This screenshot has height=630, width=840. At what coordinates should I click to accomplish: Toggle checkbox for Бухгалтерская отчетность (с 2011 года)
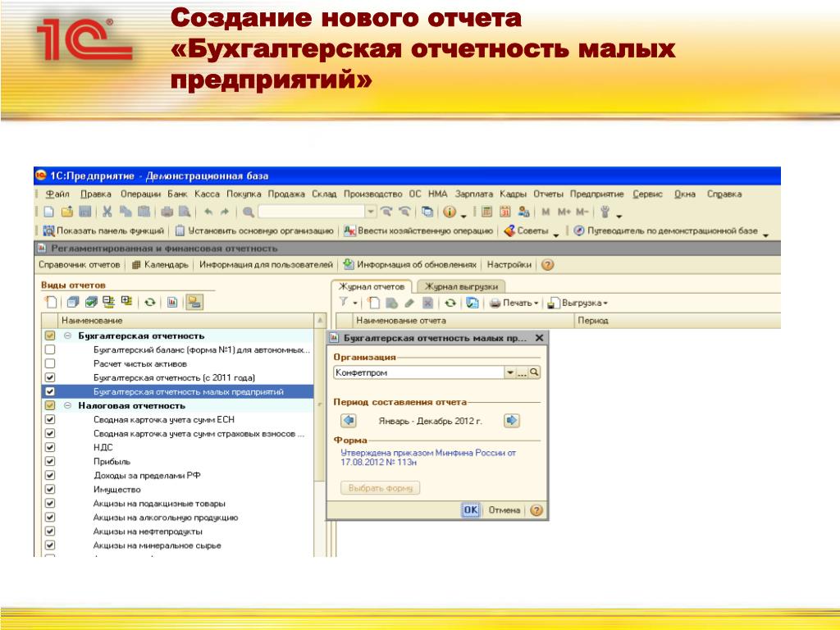click(50, 377)
